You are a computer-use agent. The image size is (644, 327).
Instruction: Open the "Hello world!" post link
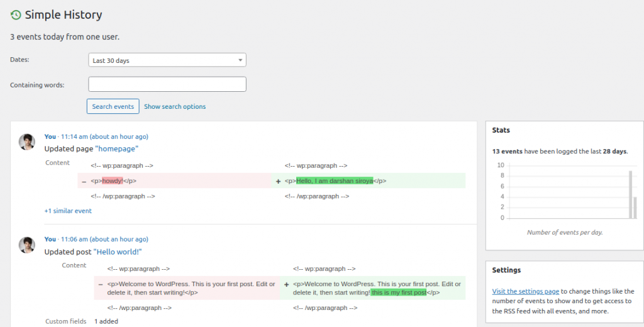(118, 252)
